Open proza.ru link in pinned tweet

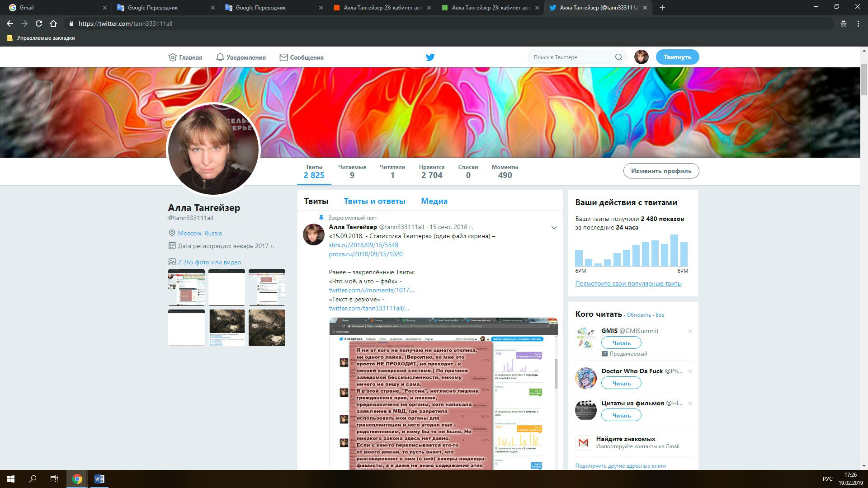point(366,254)
